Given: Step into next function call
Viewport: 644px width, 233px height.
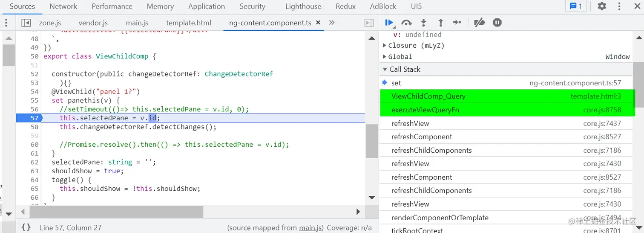Looking at the screenshot, I should pos(423,23).
